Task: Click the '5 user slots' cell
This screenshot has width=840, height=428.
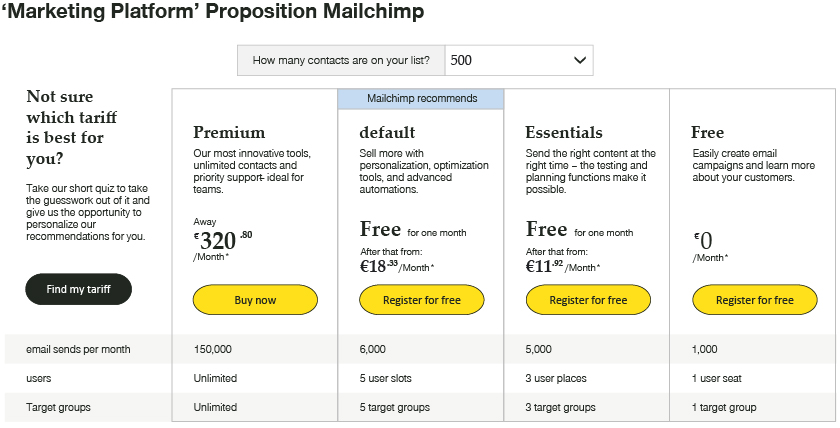Action: click(385, 378)
